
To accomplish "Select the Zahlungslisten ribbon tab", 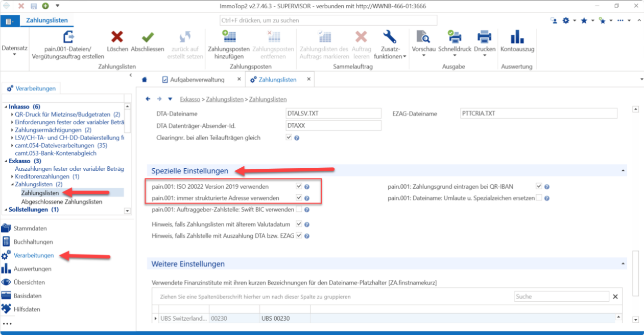I will click(46, 20).
